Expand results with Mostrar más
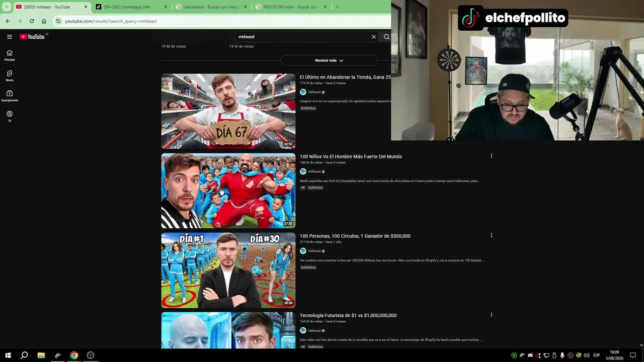The image size is (644, 362). pos(329,60)
